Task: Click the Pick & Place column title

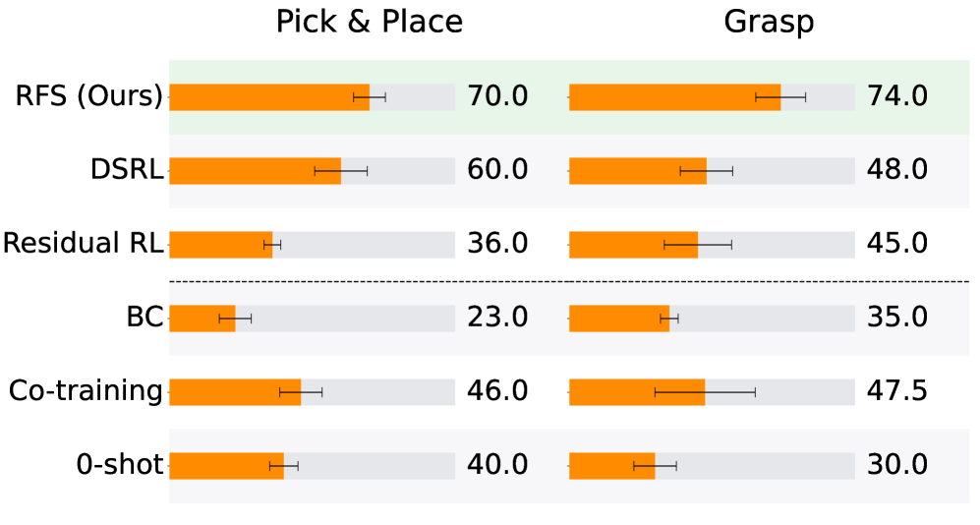Action: 369,23
